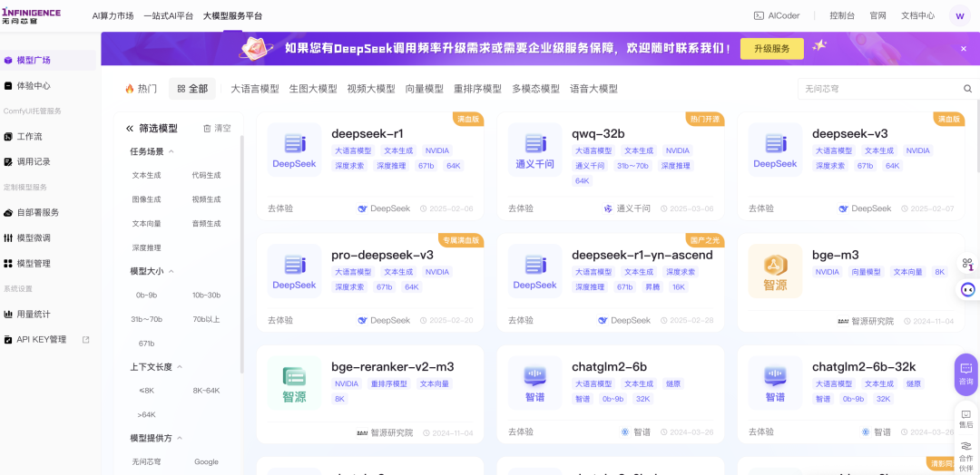Viewport: 980px width, 475px height.
Task: Click the Infinigence logo
Action: click(x=31, y=15)
